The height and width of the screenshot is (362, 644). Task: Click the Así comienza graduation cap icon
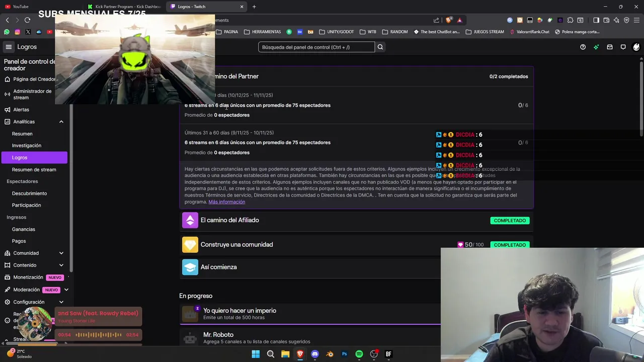click(190, 267)
